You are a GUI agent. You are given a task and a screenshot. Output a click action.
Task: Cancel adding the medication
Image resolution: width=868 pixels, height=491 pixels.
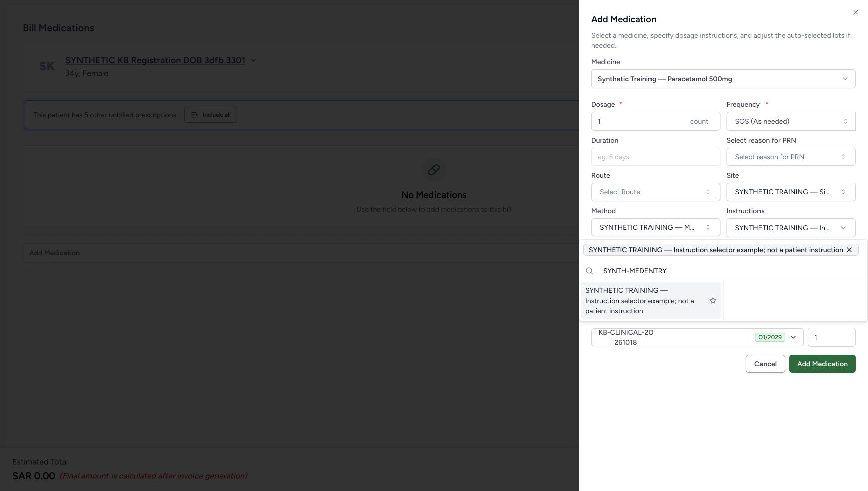point(765,364)
